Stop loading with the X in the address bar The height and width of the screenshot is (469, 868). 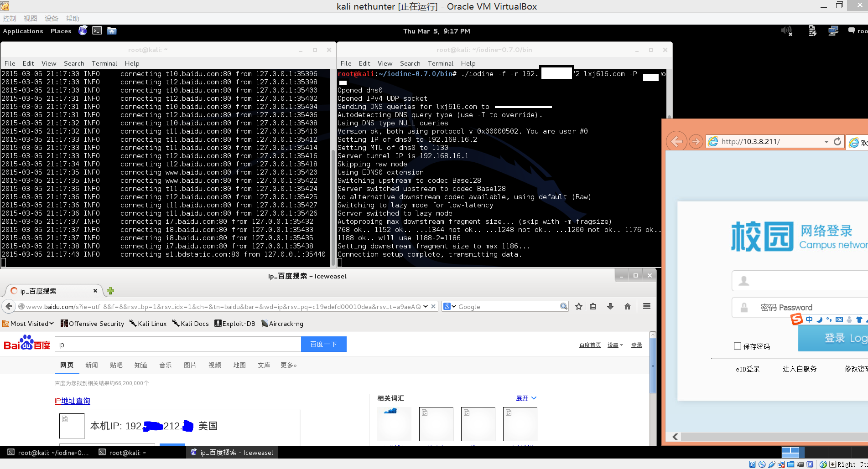point(433,306)
